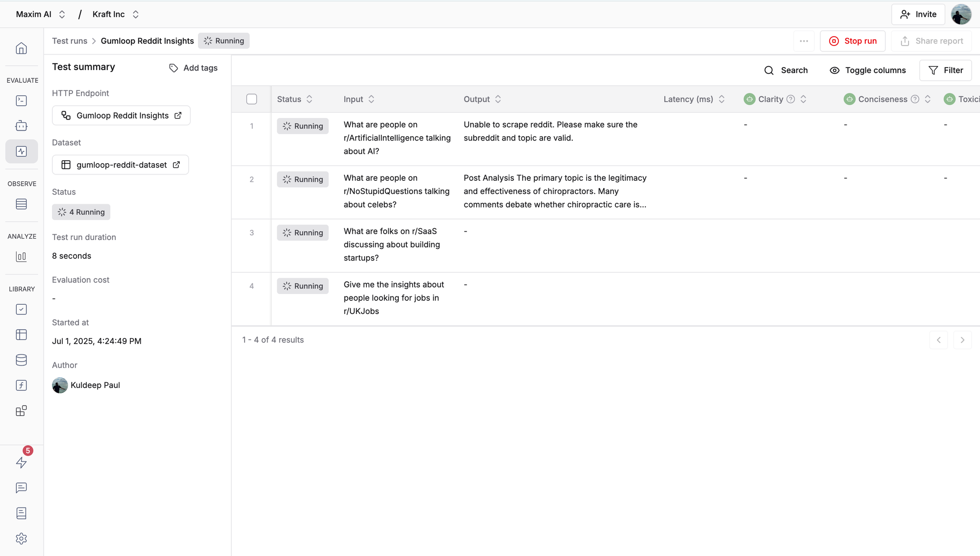This screenshot has width=980, height=556.
Task: Expand the Maxim AI organization switcher
Action: pos(41,14)
